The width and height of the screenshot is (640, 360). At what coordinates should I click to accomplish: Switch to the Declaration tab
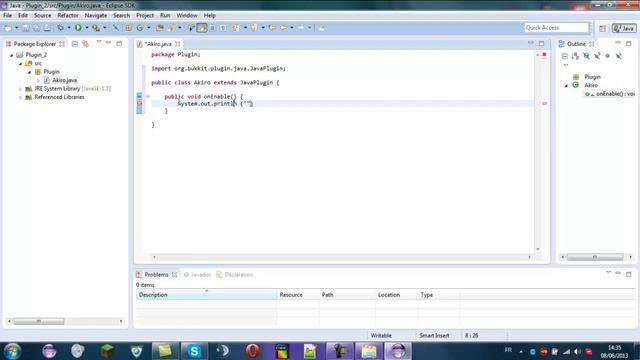point(235,275)
